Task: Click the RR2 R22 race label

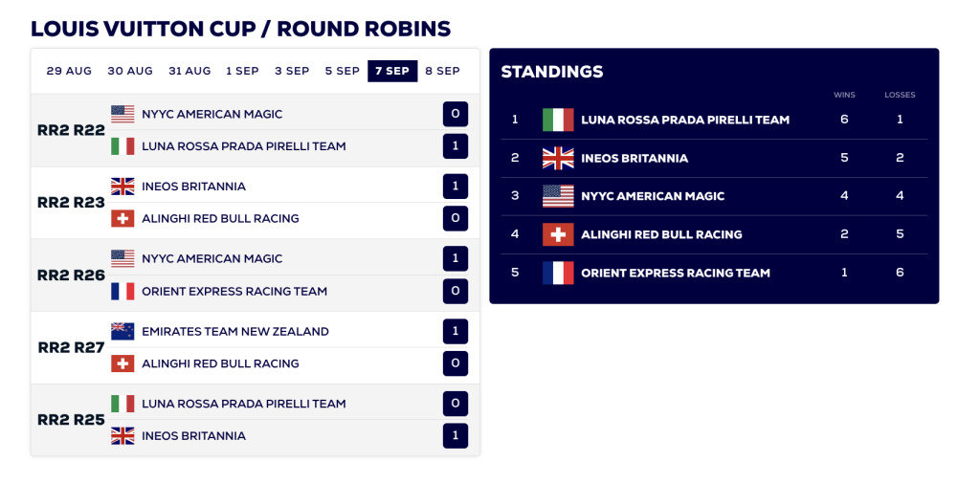Action: click(71, 130)
